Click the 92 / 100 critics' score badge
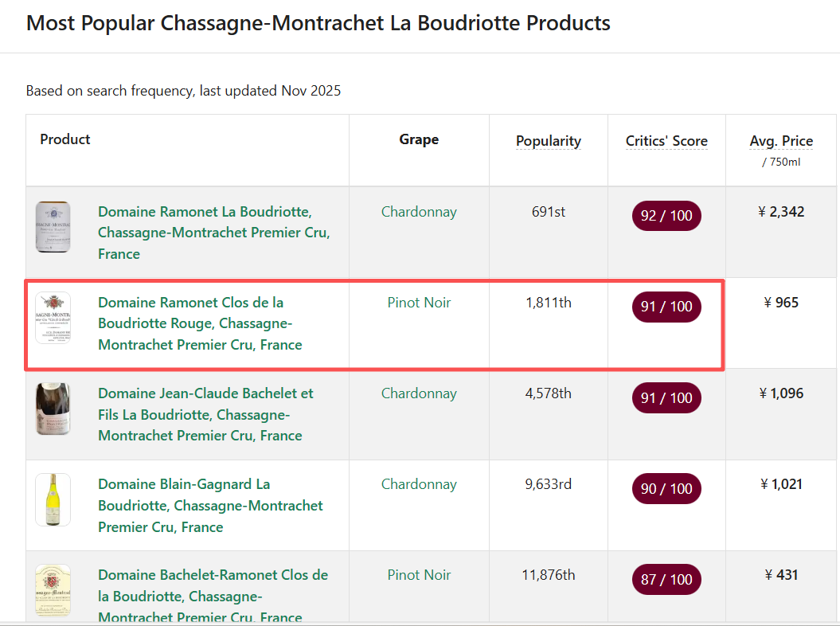The width and height of the screenshot is (840, 626). click(x=666, y=216)
